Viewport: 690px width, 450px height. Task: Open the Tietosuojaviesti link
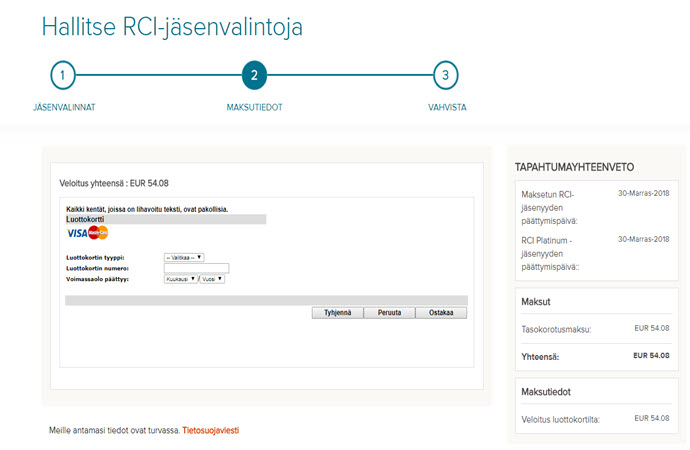click(211, 430)
